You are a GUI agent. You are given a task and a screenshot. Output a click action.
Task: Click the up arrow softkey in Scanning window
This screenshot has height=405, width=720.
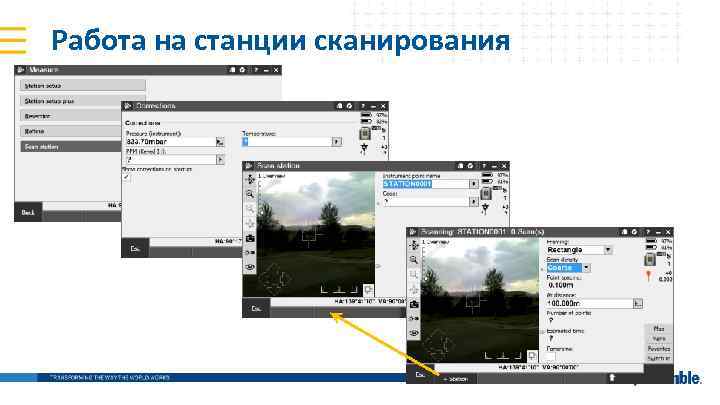612,377
